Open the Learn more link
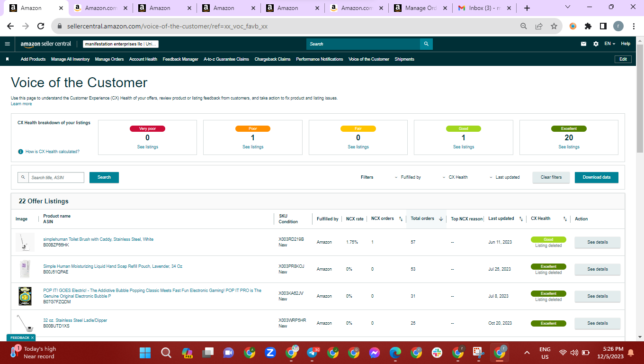 coord(21,104)
